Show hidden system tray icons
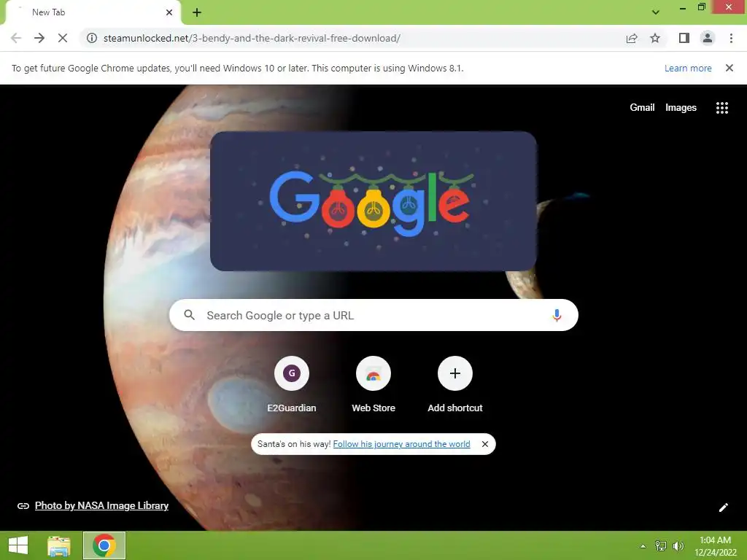 tap(643, 546)
